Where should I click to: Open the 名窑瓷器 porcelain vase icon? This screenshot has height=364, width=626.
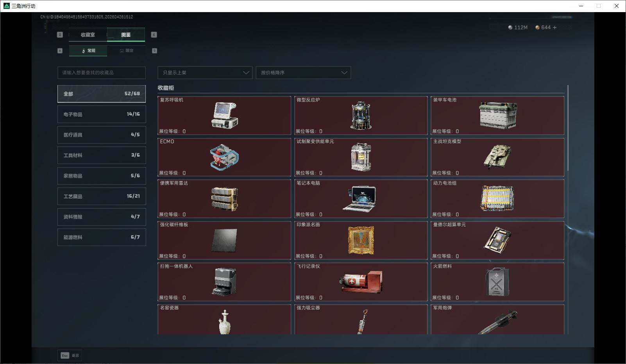[225, 322]
